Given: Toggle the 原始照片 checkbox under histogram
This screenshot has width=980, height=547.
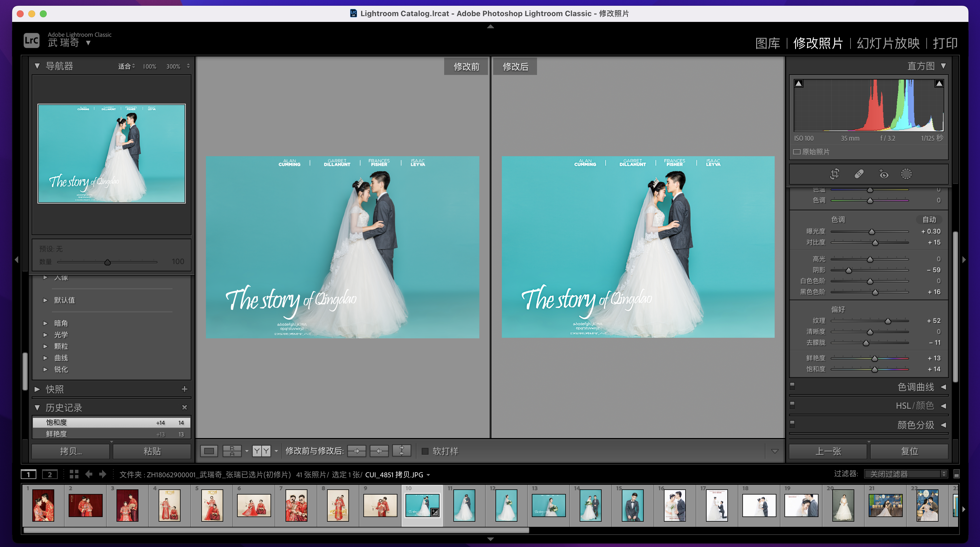Looking at the screenshot, I should (x=797, y=152).
